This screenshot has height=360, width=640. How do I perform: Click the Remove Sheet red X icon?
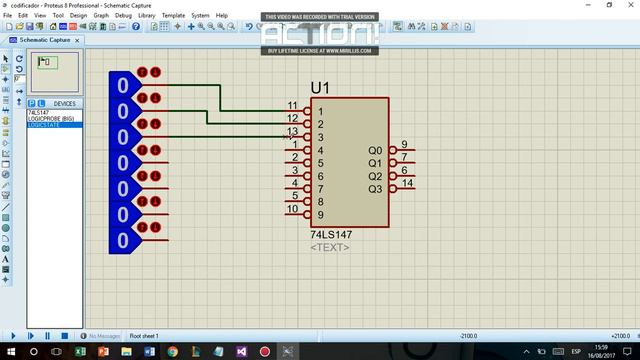click(444, 27)
